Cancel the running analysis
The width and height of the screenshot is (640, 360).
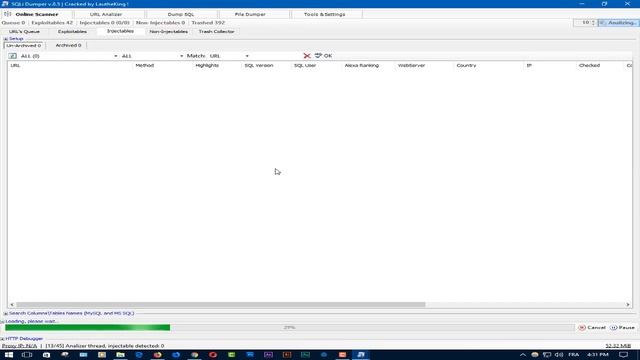[592, 328]
